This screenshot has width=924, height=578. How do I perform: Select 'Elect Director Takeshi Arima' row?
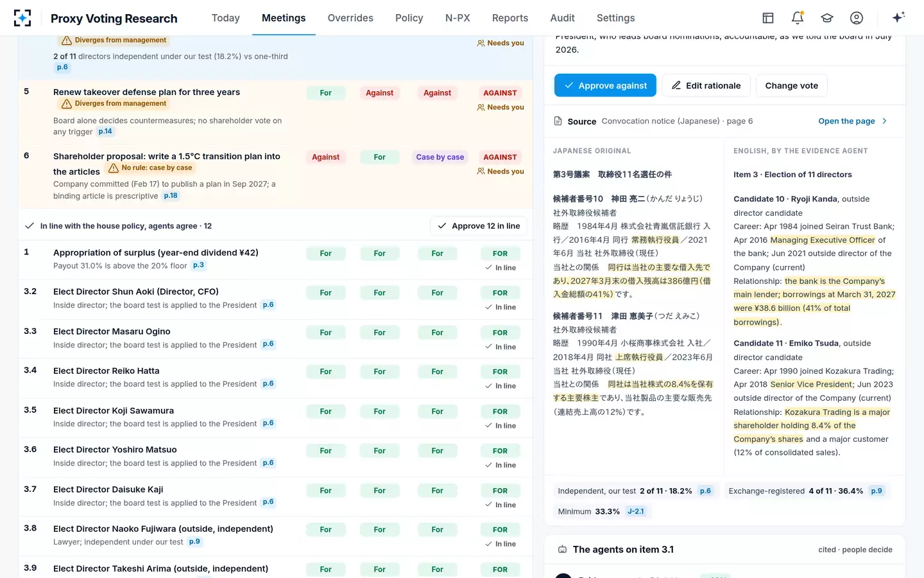(276, 568)
